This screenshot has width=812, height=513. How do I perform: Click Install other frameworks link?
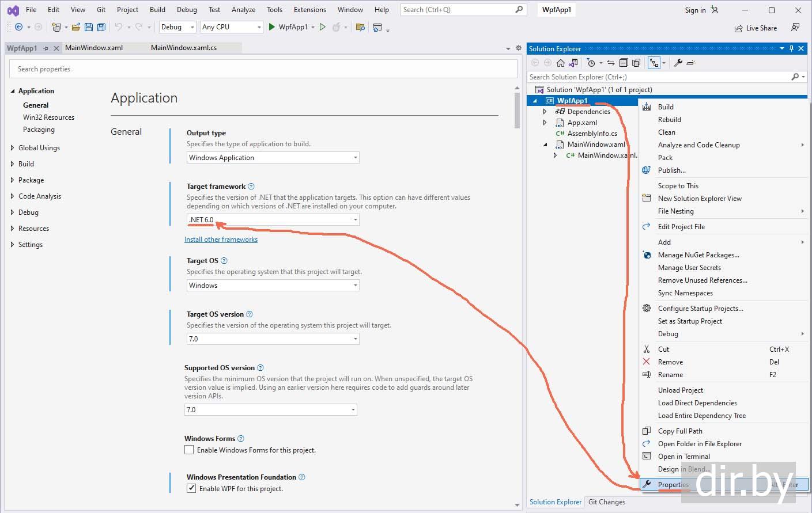click(x=221, y=240)
